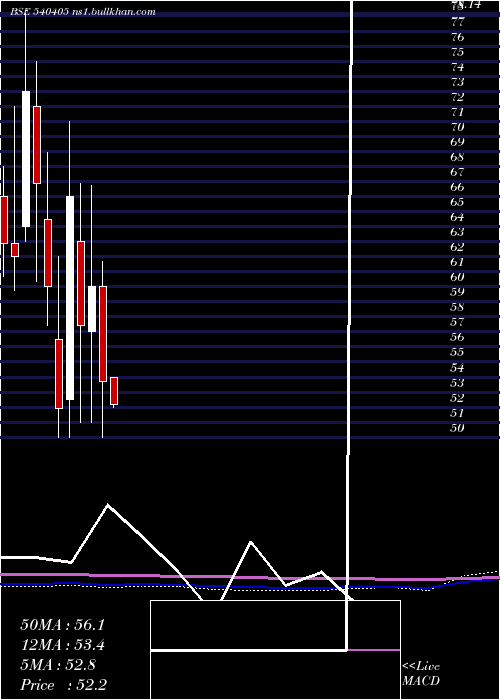
Task: Click the small white candle between 57 and 59
Action: (92, 309)
